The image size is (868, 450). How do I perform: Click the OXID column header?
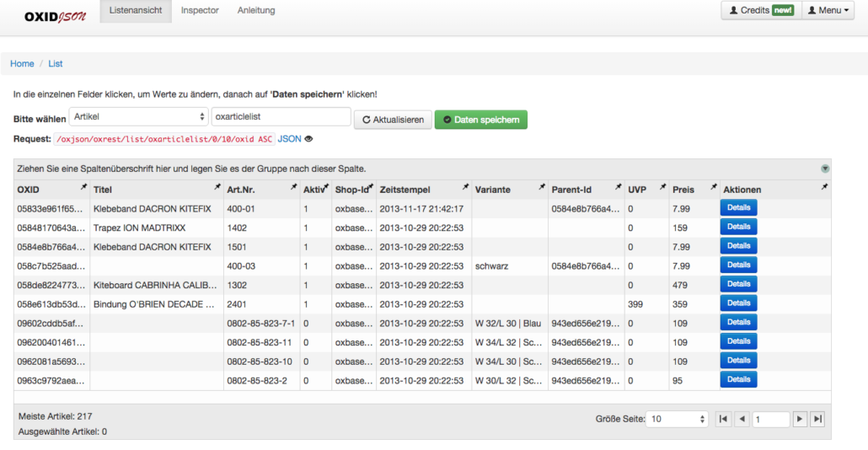[x=29, y=190]
